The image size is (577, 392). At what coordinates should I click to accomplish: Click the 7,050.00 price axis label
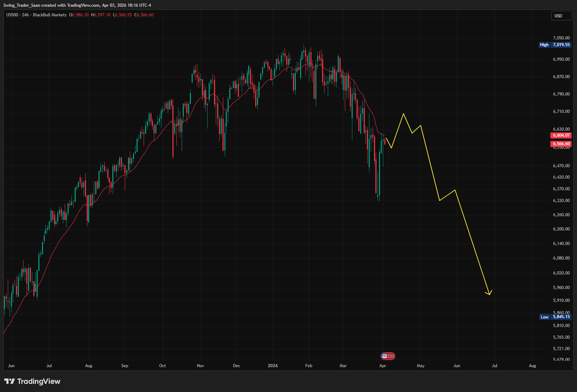561,37
